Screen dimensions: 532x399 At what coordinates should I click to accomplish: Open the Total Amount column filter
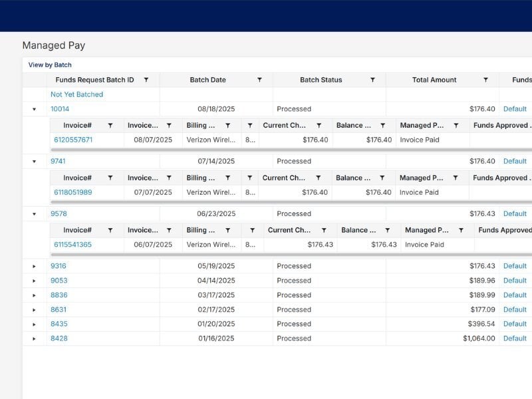coord(485,80)
